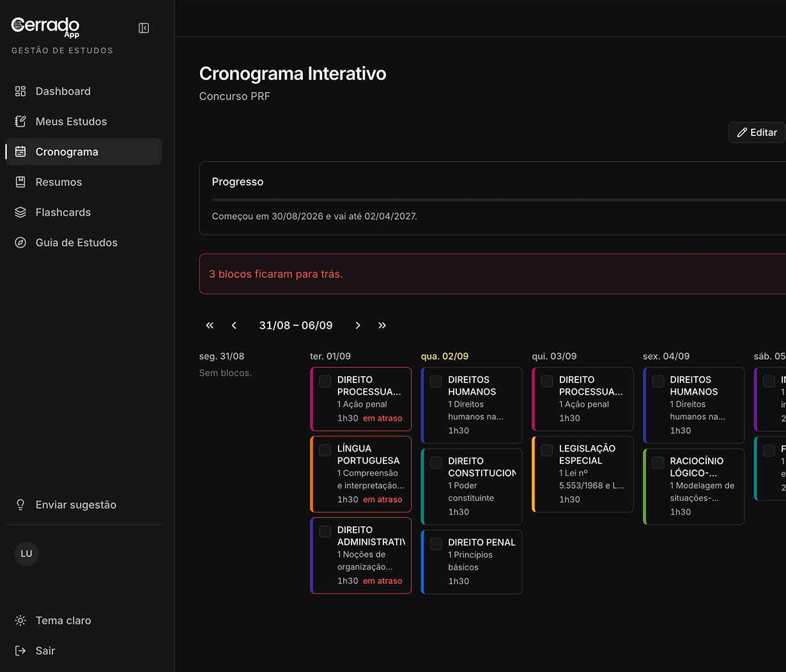Click the Cerrado App logo
This screenshot has width=786, height=672.
point(45,26)
